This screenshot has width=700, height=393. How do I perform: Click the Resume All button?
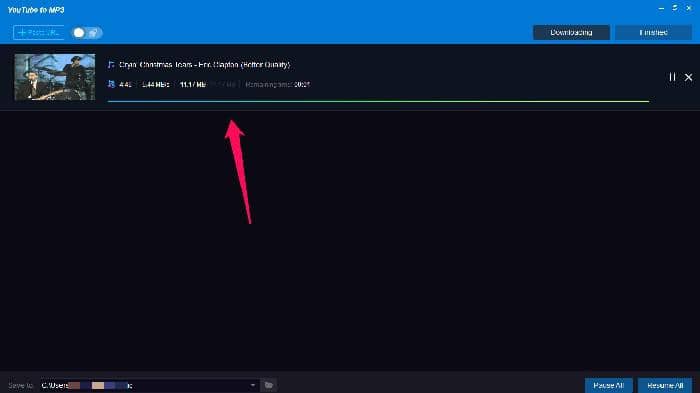point(665,385)
